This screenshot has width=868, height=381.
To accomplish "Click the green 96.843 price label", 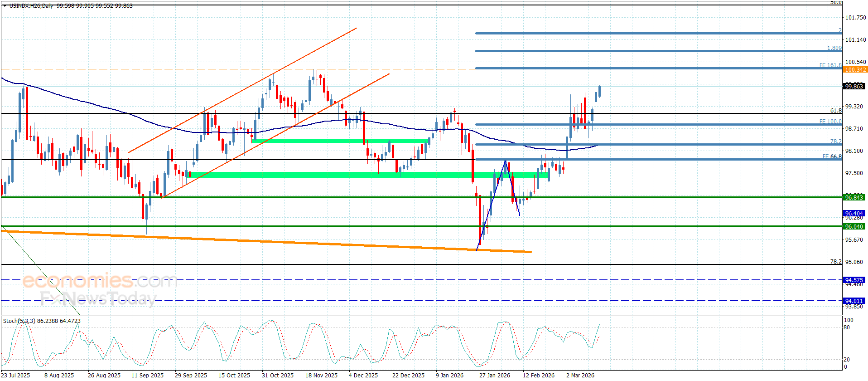I will click(x=854, y=197).
